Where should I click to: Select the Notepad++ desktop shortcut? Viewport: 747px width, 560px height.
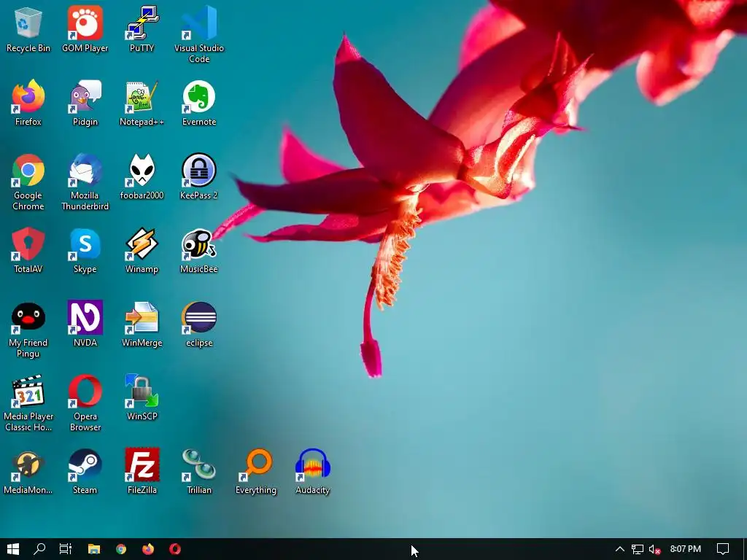(x=142, y=103)
